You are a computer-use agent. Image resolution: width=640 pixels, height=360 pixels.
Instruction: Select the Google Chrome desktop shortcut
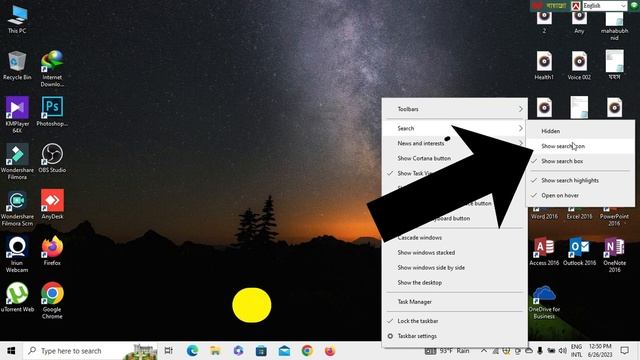[x=52, y=300]
